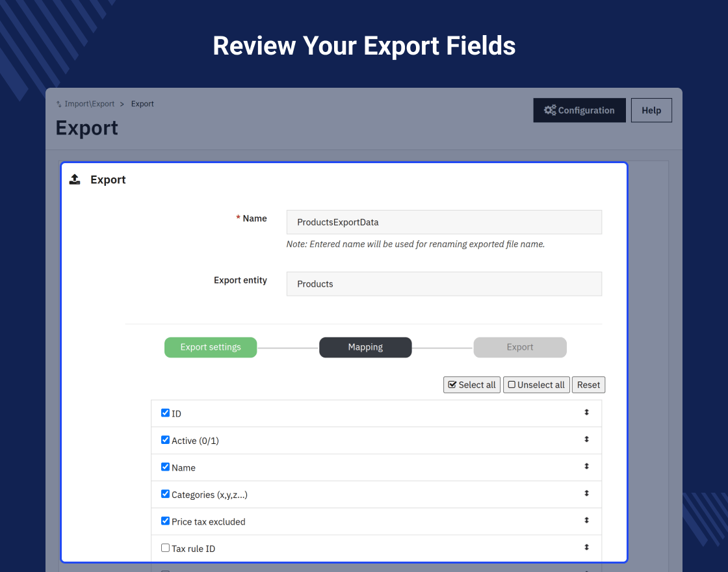Click the sort handle on Name row
728x572 pixels.
tap(586, 466)
